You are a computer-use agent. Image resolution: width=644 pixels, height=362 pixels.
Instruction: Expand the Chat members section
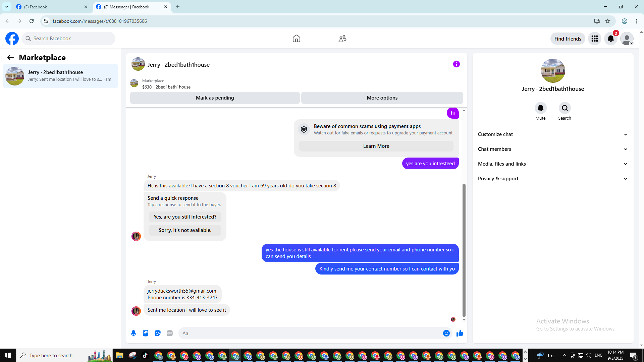pos(553,149)
